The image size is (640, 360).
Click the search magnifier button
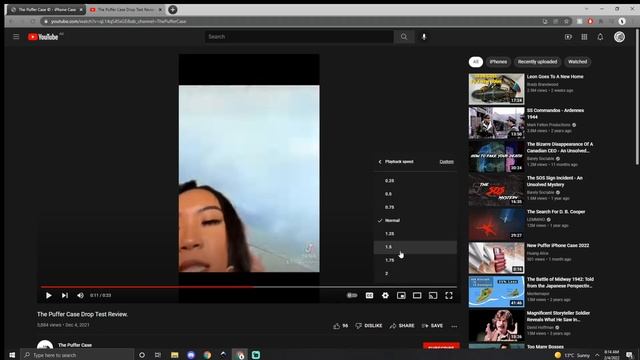(404, 37)
